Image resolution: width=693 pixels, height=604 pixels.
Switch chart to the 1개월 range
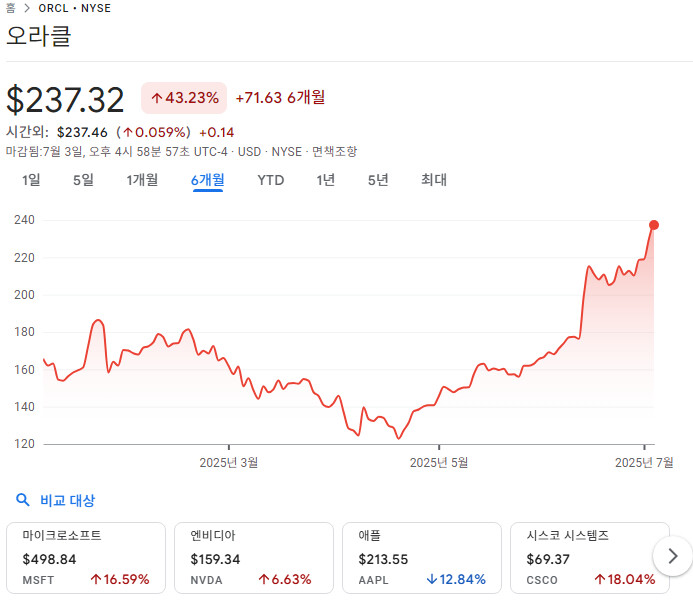[142, 180]
